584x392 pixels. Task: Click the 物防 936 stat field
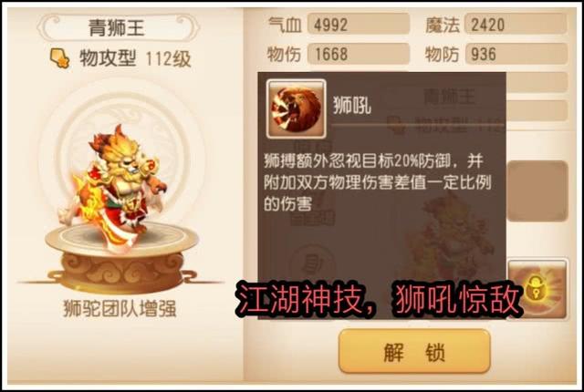(x=516, y=54)
